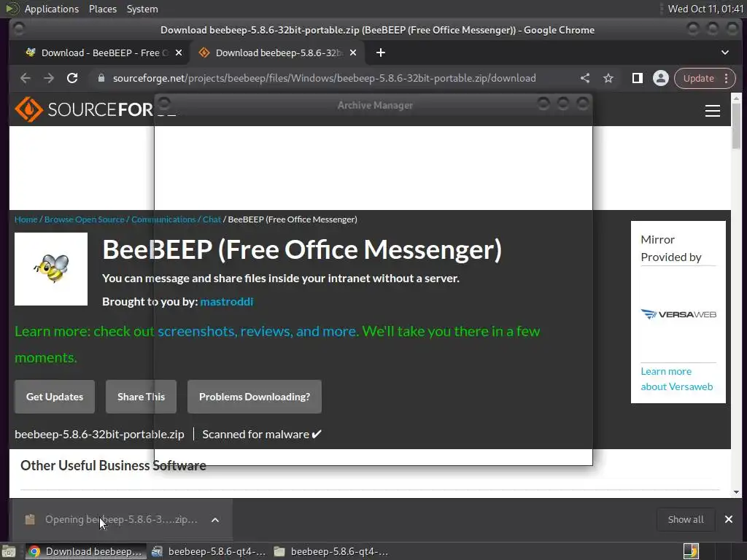
Task: Expand the tab search chevron
Action: click(x=724, y=52)
